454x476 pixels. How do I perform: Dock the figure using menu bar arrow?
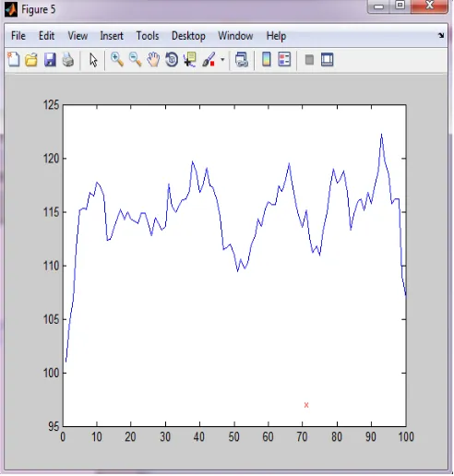coord(441,35)
